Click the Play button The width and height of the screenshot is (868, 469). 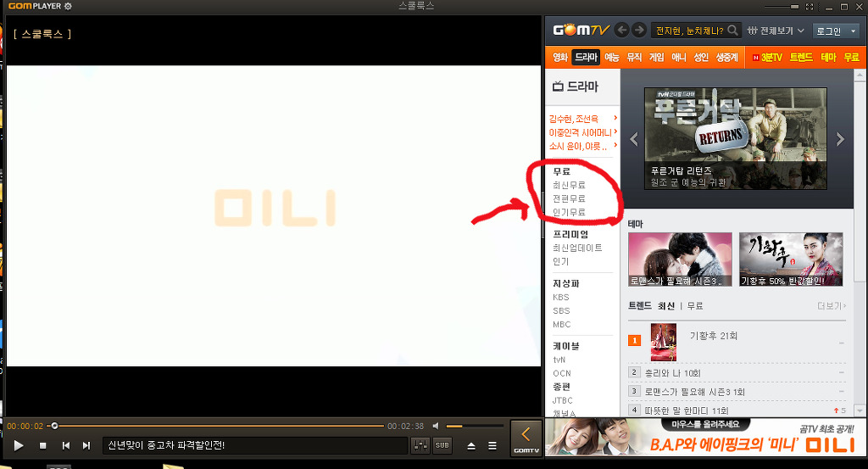tap(19, 445)
